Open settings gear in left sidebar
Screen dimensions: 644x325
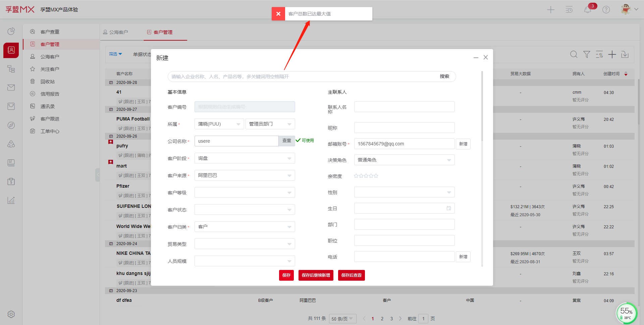11,314
